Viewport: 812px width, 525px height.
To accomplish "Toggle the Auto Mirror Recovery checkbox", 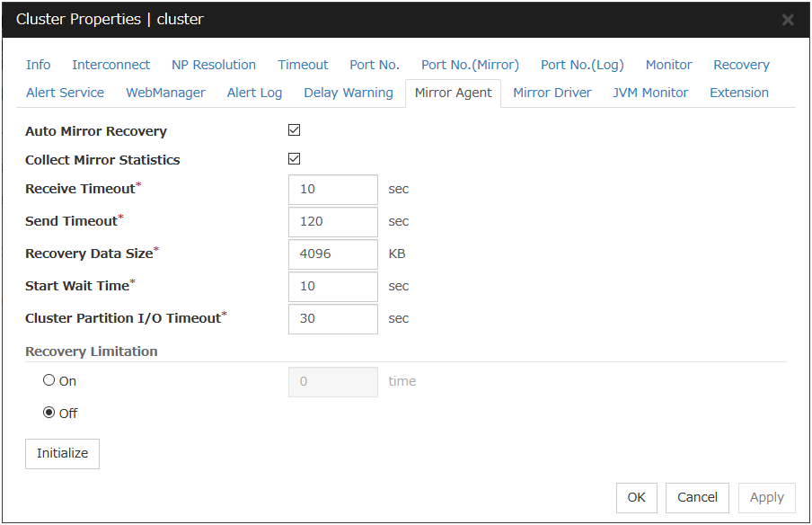I will pyautogui.click(x=294, y=130).
